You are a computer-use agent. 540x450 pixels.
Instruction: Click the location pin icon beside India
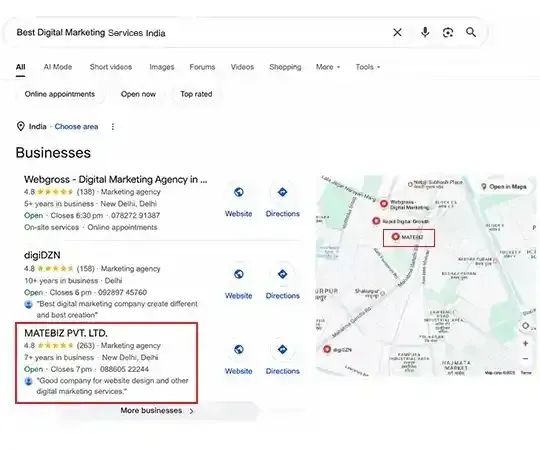(21, 126)
